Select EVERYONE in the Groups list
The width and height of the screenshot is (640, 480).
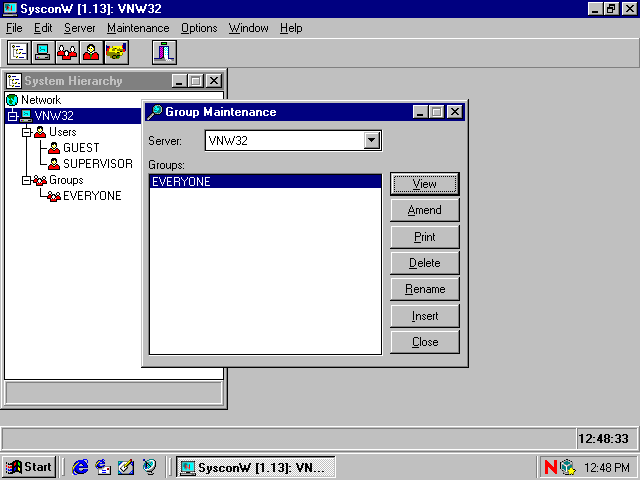click(265, 182)
